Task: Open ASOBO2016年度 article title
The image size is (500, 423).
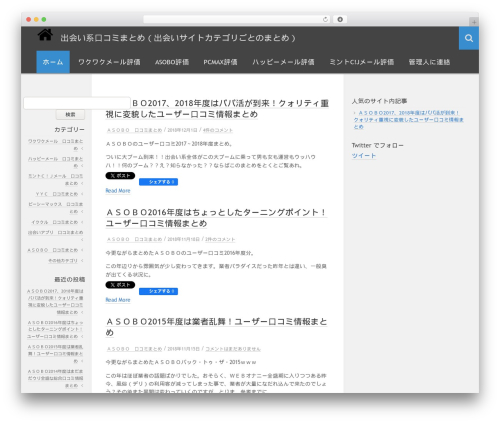Action: (x=216, y=218)
